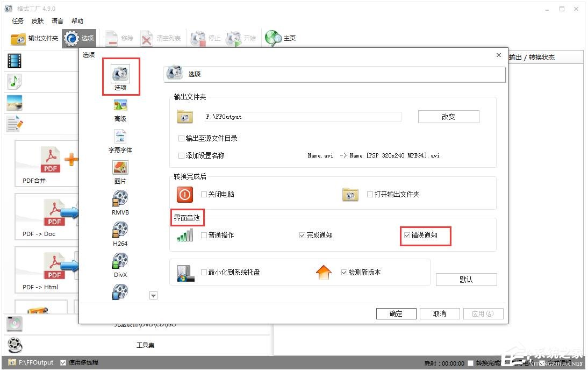Screen dimensions: 588x371
Task: Expand sidebar list with down arrow
Action: click(153, 296)
